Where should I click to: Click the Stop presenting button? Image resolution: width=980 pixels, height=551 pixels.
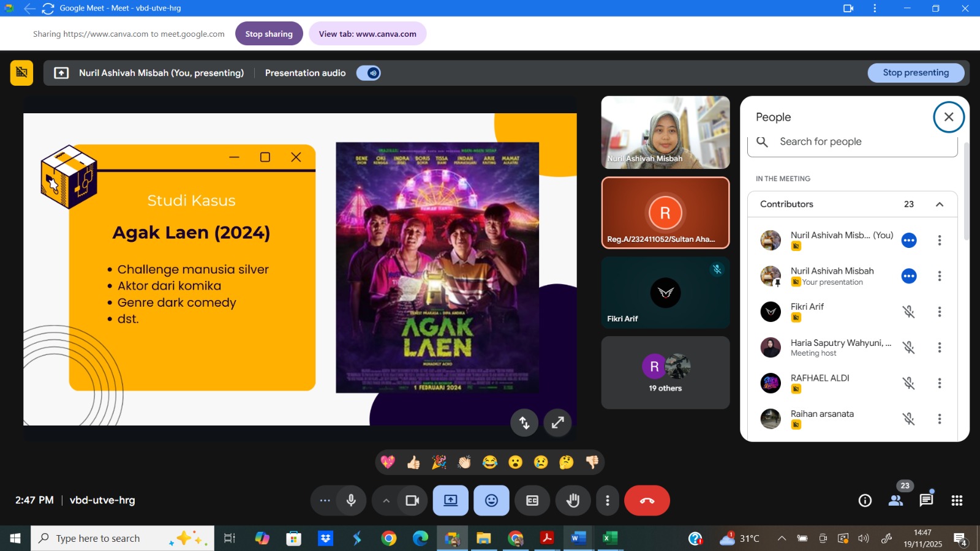tap(916, 73)
